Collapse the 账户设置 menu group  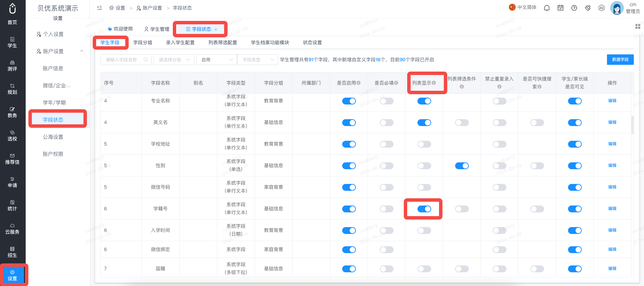coord(82,51)
